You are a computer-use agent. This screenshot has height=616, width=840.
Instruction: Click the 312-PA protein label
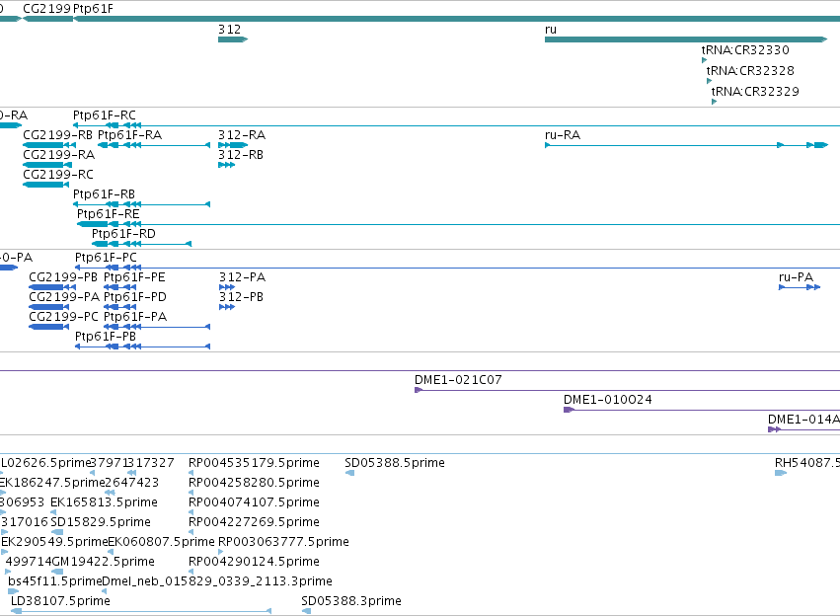coord(242,277)
